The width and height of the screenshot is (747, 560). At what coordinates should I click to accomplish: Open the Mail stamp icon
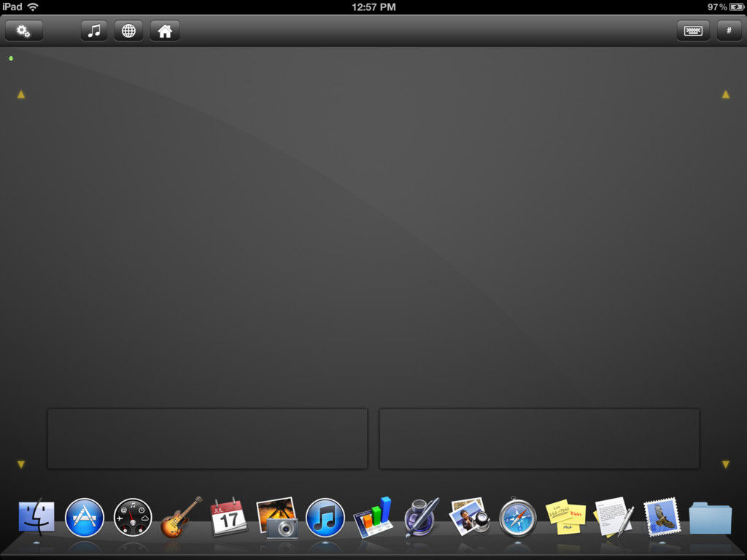click(x=662, y=518)
